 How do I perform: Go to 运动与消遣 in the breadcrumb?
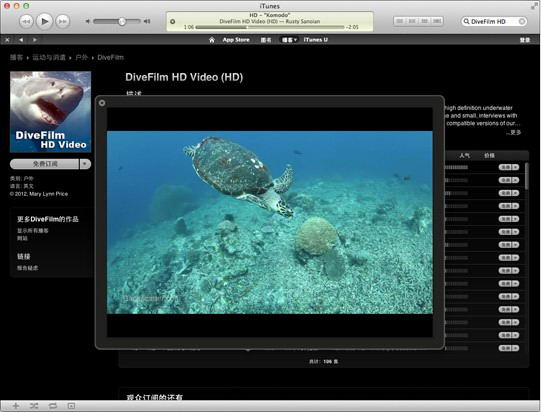49,57
